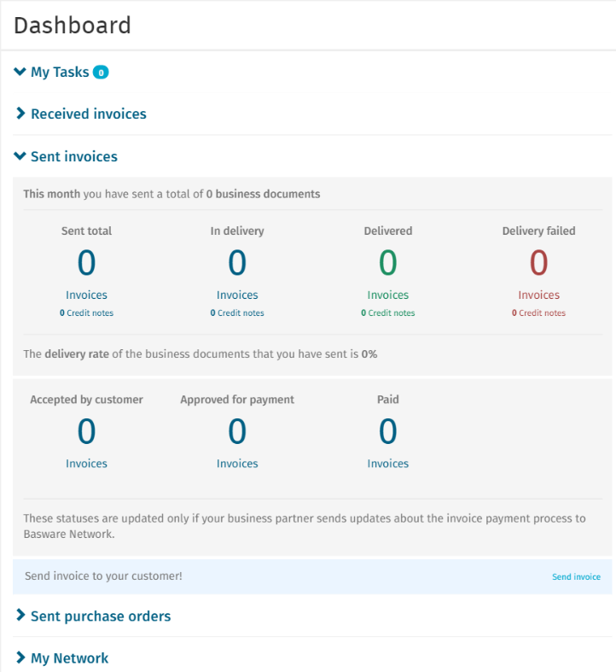Viewport: 616px width, 672px height.
Task: View Approved for payment Invoices
Action: coord(237,464)
